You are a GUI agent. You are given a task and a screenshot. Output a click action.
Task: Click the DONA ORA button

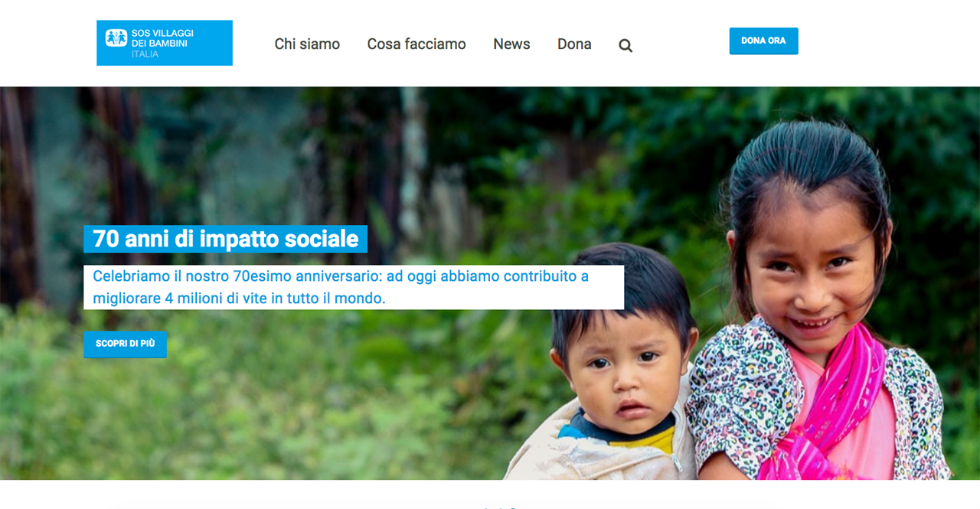763,41
